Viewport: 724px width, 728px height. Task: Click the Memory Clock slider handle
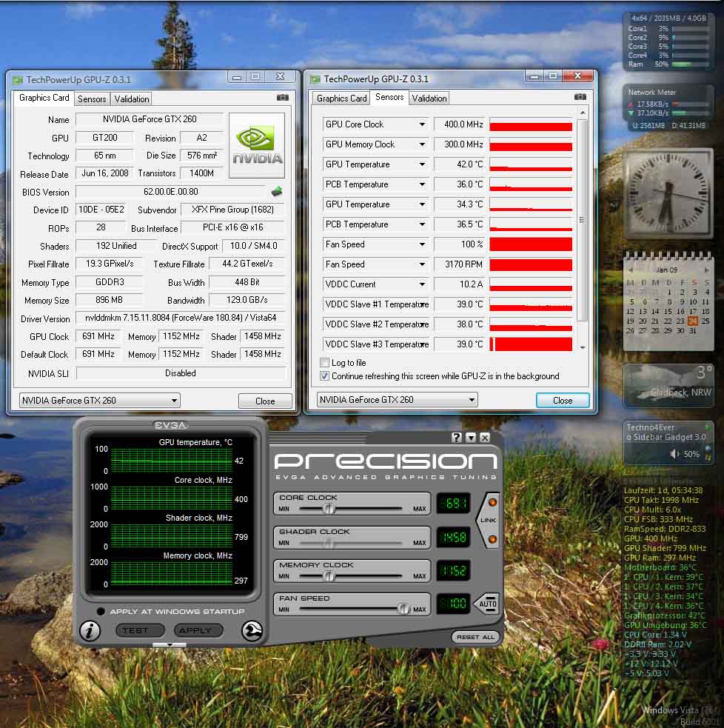coord(329,576)
